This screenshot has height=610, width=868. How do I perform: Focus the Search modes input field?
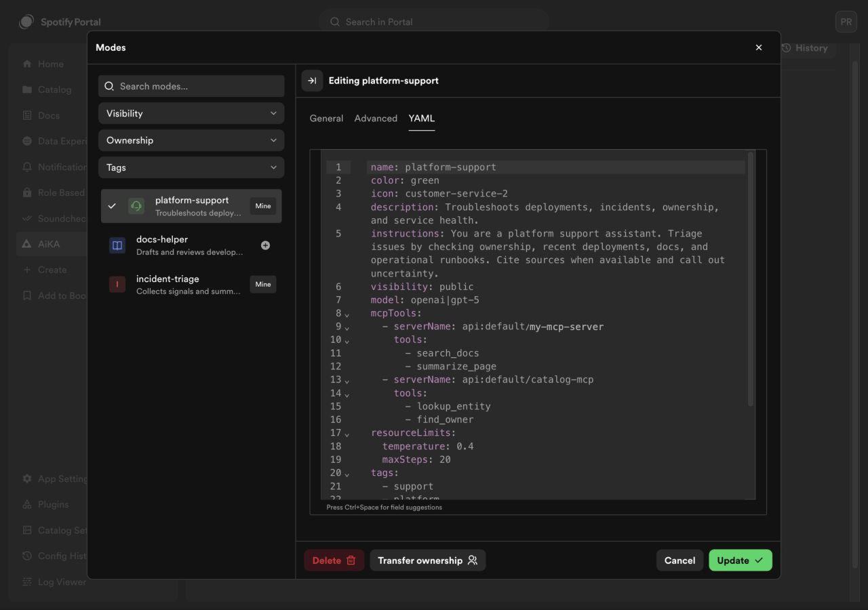tap(191, 86)
